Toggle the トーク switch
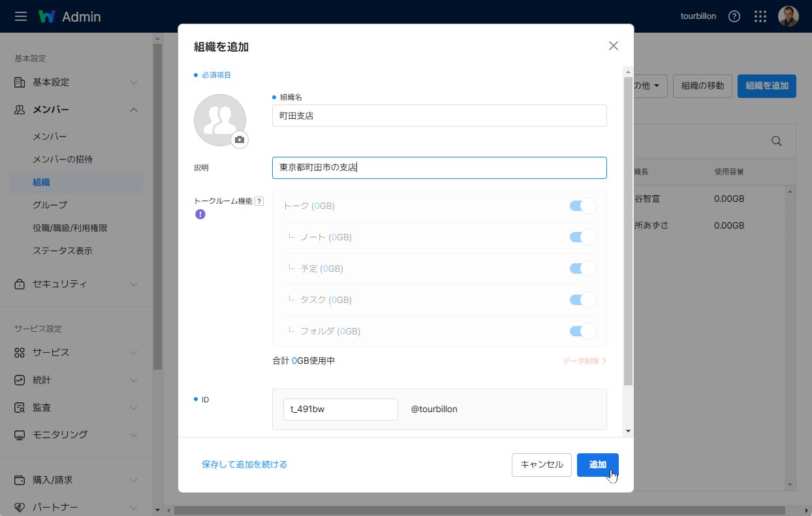This screenshot has width=812, height=516. click(583, 206)
